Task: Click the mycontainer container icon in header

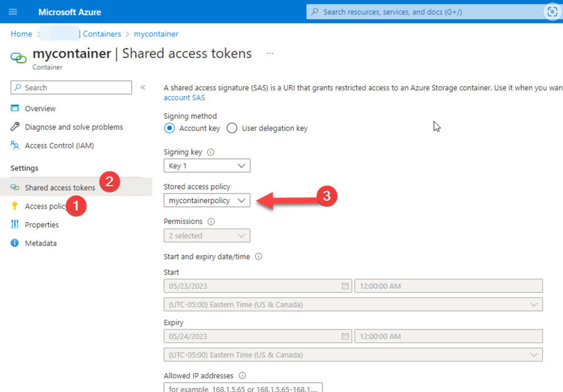Action: 18,57
